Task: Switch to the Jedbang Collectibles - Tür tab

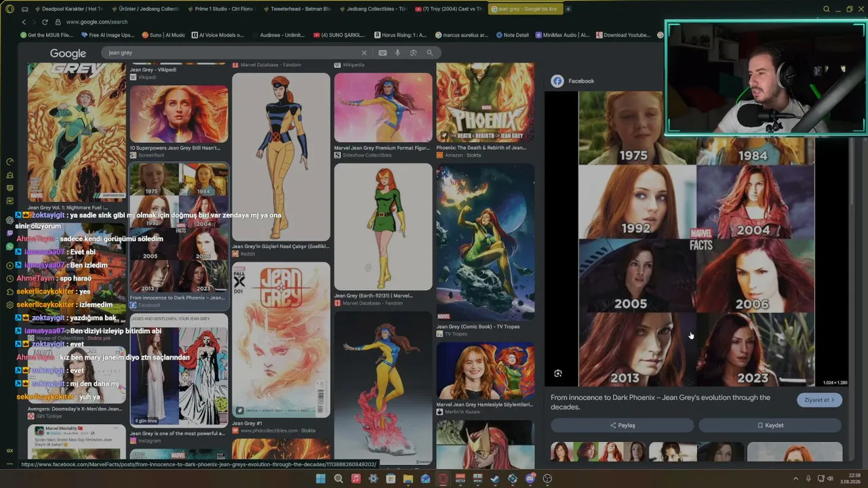Action: 372,9
